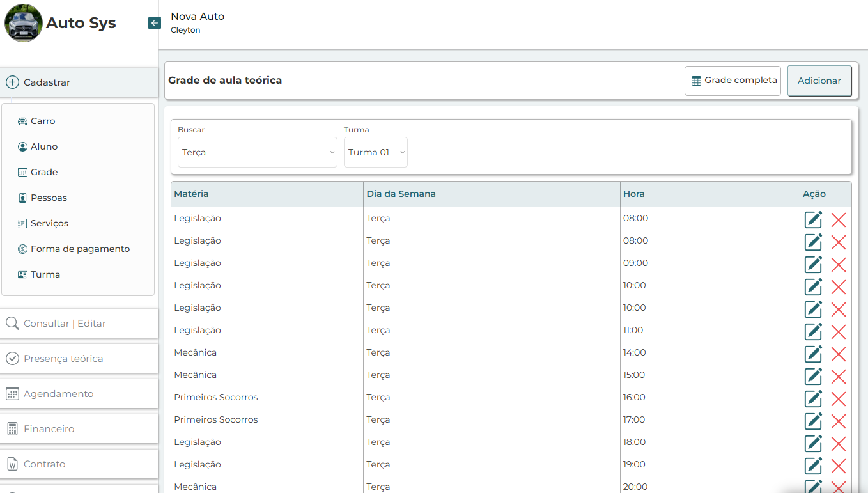The height and width of the screenshot is (493, 868).
Task: Open Carro in the Cadastrar submenu
Action: pos(43,121)
